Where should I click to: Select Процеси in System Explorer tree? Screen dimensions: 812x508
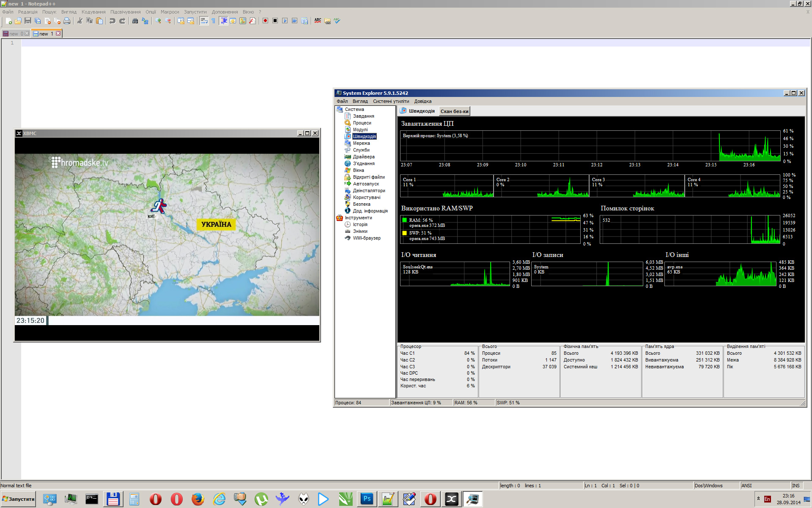click(362, 123)
